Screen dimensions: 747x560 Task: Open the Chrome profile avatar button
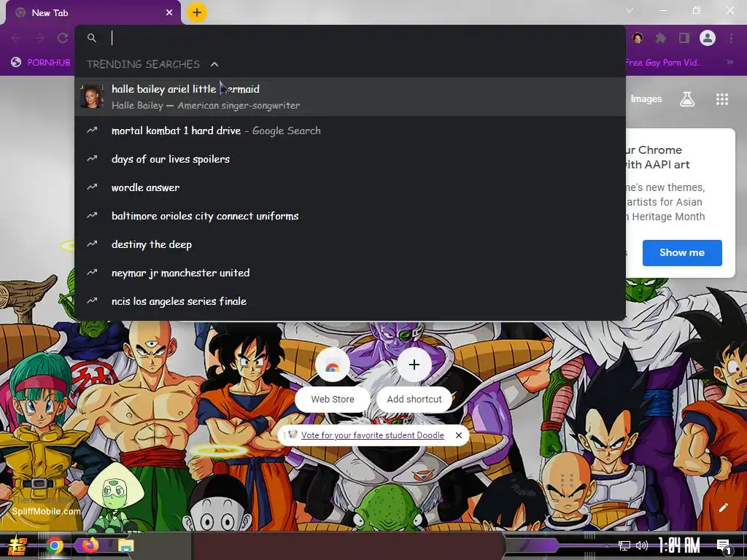(708, 38)
